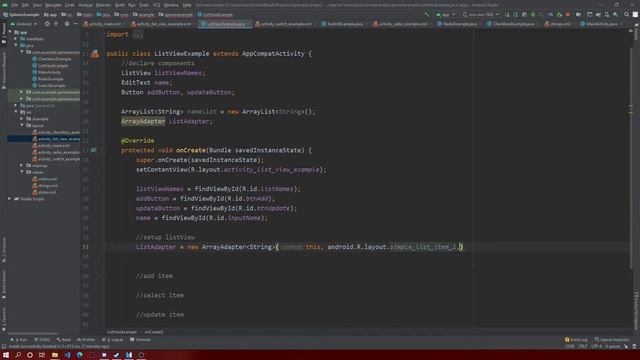Open the app run configuration dropdown
This screenshot has height=360, width=640.
[445, 14]
